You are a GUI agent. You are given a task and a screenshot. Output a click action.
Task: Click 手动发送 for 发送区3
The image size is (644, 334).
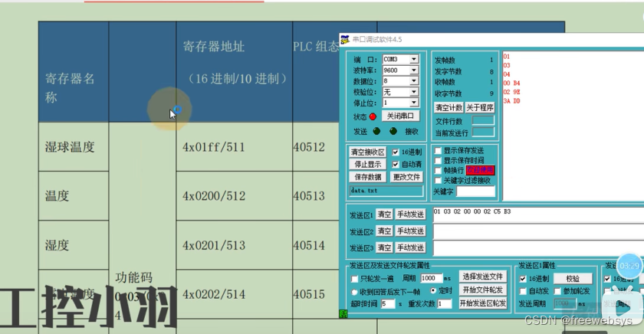click(410, 247)
